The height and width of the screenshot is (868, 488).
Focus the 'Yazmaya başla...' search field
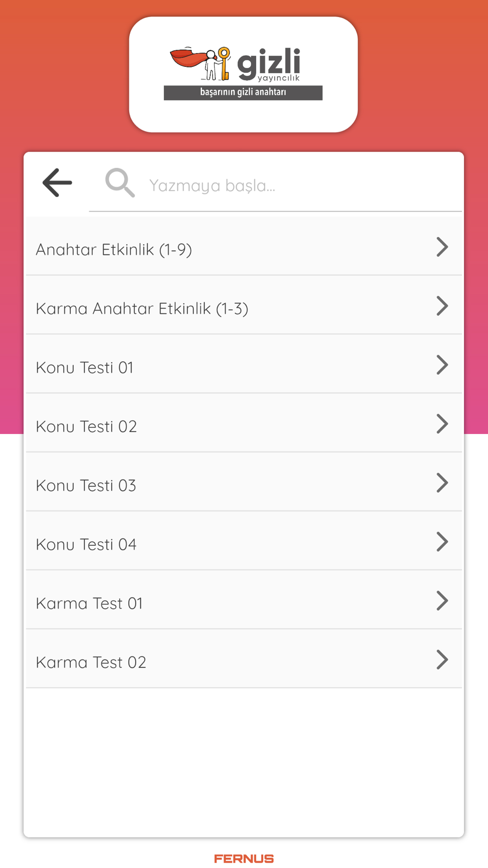275,185
